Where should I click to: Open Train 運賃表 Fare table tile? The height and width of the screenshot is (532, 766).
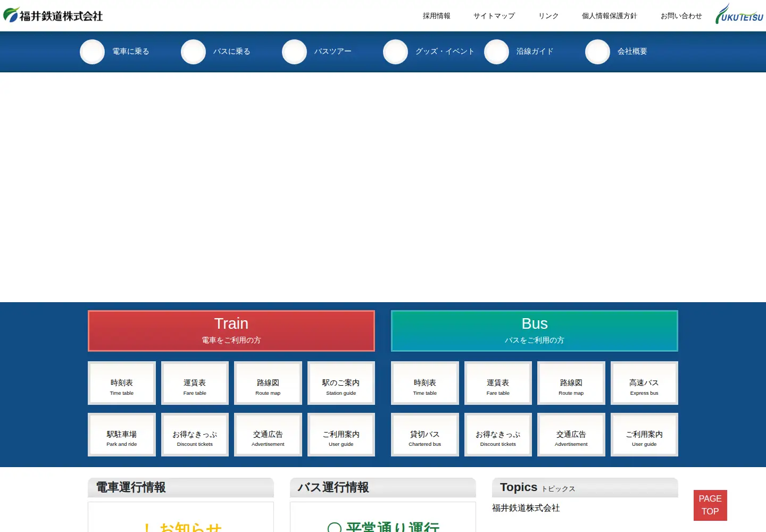(195, 383)
